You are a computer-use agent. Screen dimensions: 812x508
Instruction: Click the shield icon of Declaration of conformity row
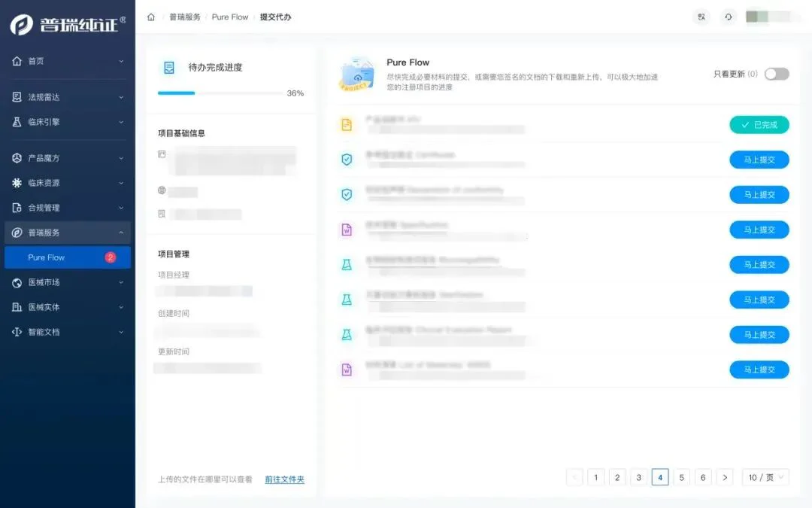coord(347,194)
